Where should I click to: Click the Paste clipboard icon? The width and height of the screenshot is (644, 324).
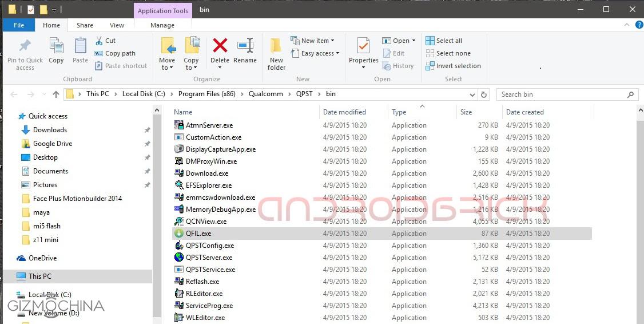[x=81, y=46]
